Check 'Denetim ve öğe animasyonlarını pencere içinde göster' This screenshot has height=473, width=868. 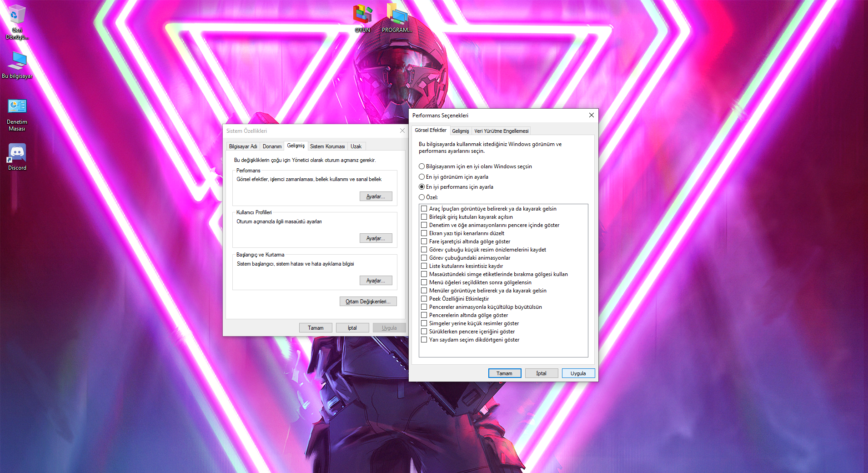tap(424, 225)
